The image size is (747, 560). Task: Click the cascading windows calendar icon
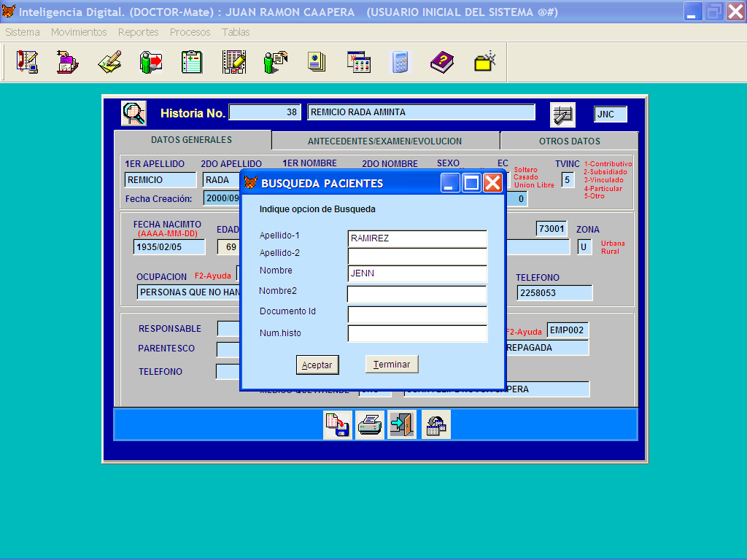(x=359, y=62)
